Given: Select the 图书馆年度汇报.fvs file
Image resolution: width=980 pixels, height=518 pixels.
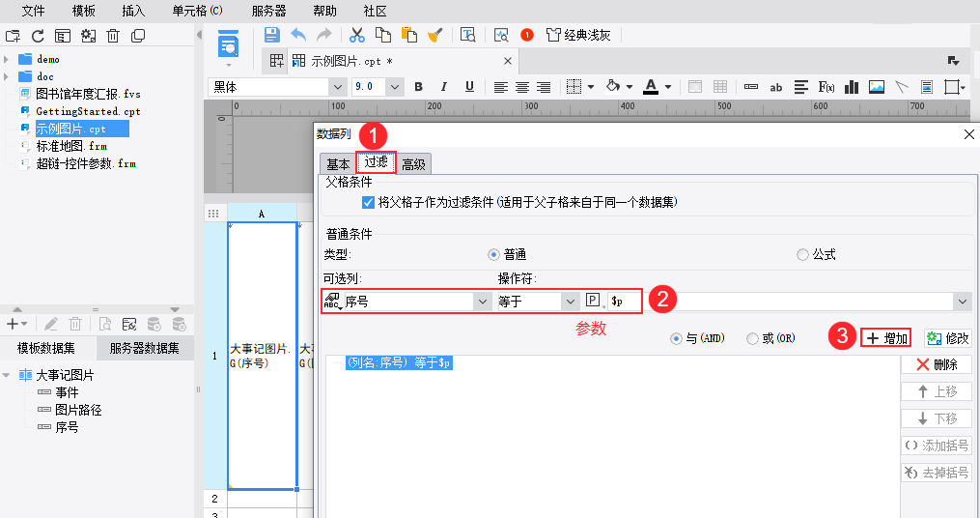Looking at the screenshot, I should click(x=88, y=94).
